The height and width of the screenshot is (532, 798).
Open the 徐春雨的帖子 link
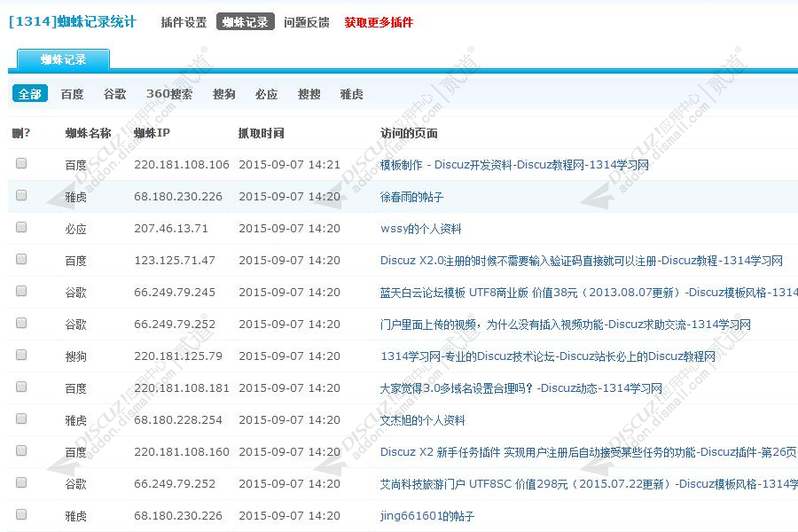(411, 197)
